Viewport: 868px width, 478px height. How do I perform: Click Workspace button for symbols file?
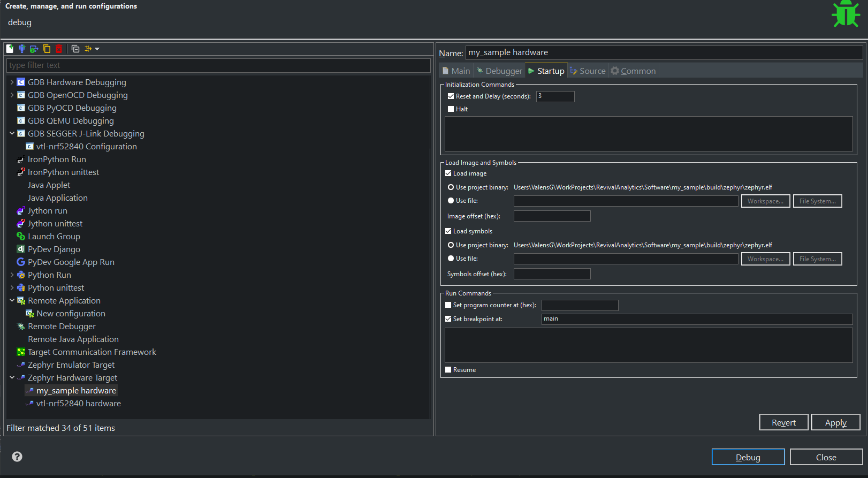point(765,259)
